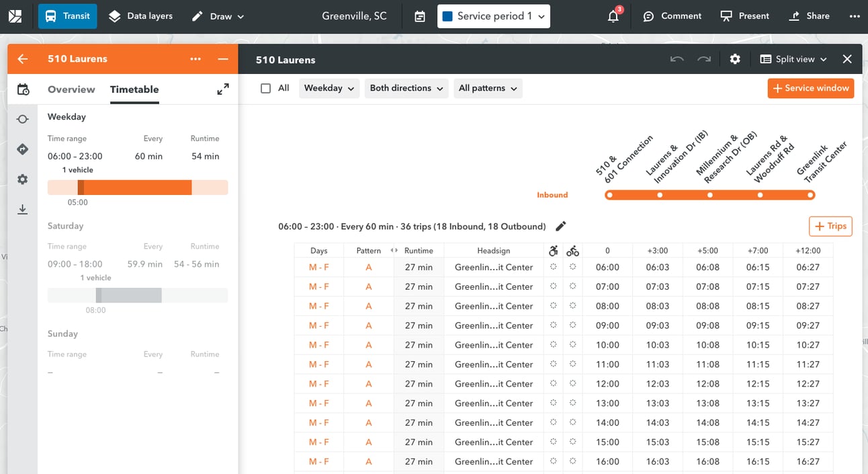Expand the Both directions dropdown
This screenshot has width=868, height=474.
[x=406, y=88]
